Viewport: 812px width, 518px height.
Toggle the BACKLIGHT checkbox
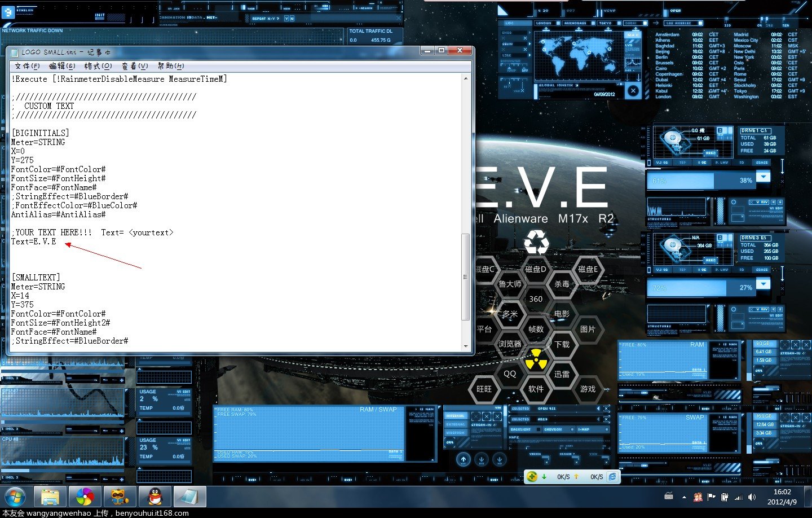pos(539,429)
